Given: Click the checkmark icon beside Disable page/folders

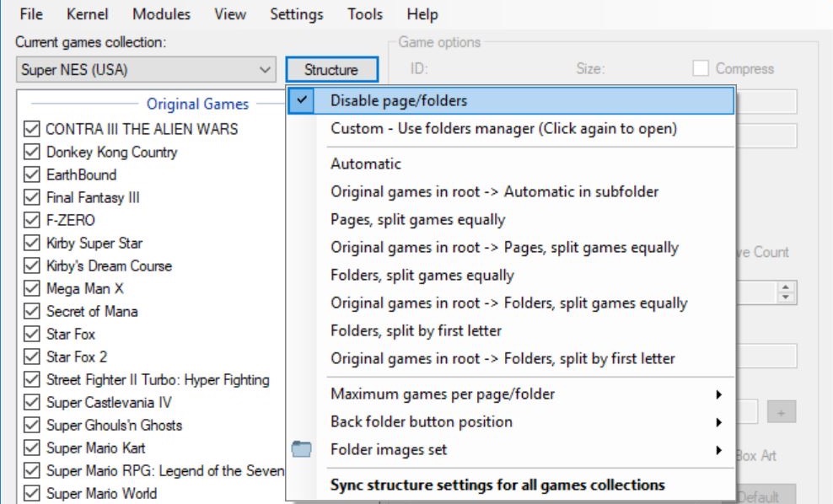Looking at the screenshot, I should click(301, 99).
